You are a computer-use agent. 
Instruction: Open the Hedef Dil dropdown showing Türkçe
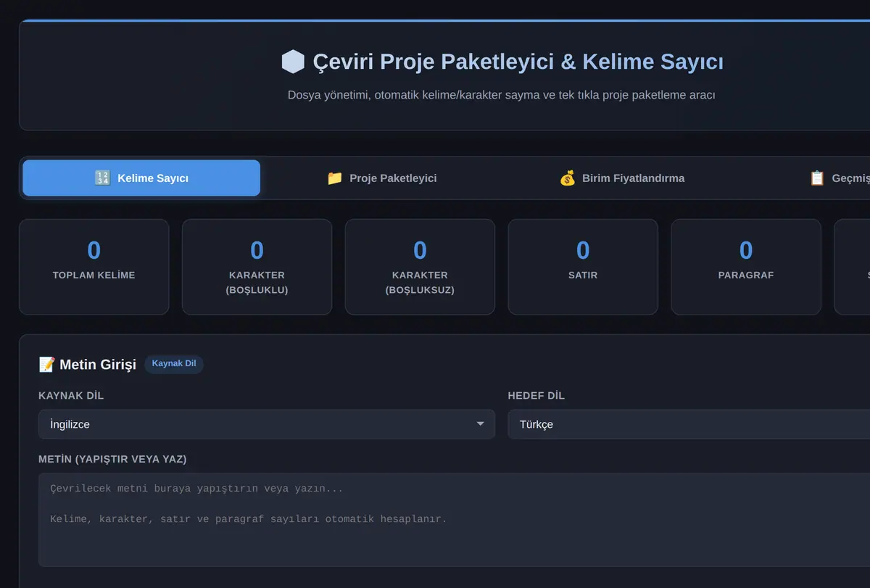pos(689,424)
